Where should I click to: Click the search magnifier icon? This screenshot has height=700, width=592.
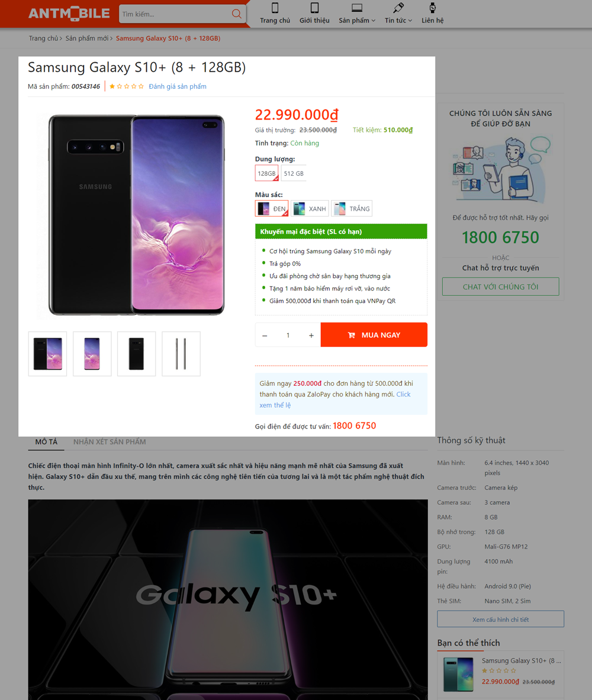click(x=236, y=14)
